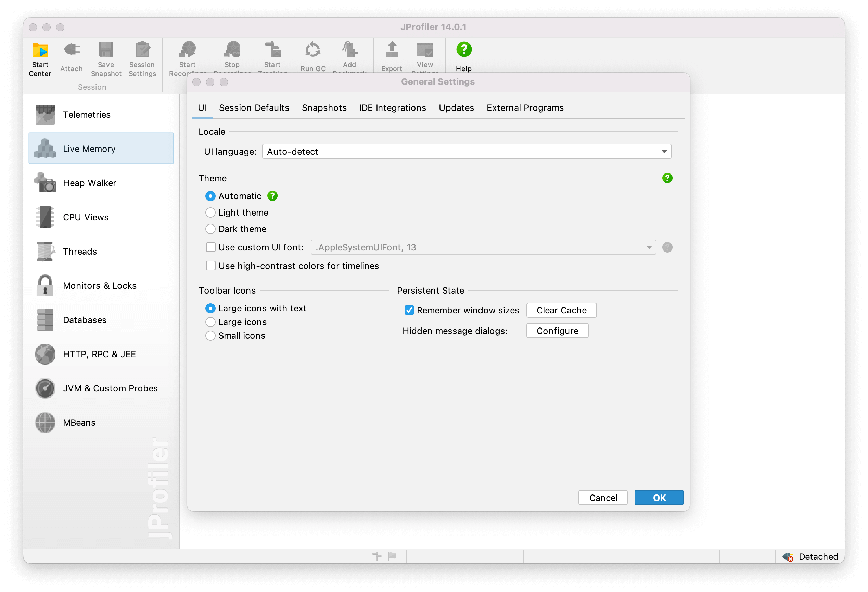Open the UI language dropdown
This screenshot has height=592, width=868.
(x=664, y=151)
